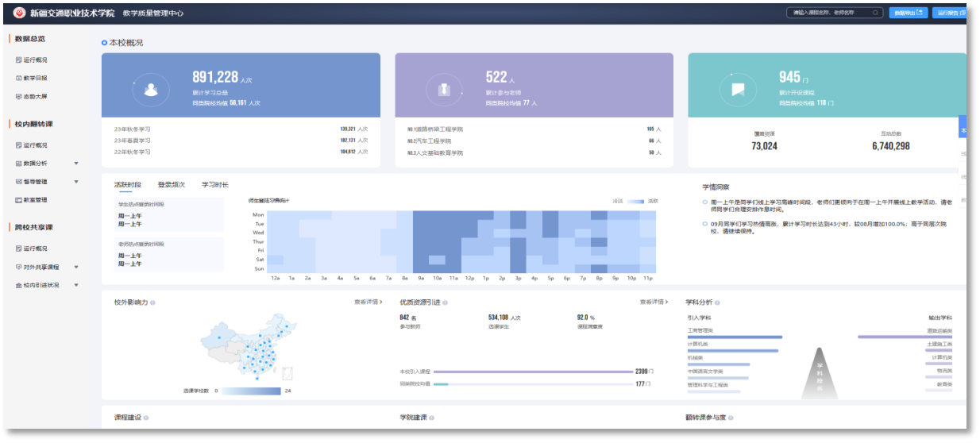
Task: Click the flag icon on 945 courses card
Action: (738, 90)
